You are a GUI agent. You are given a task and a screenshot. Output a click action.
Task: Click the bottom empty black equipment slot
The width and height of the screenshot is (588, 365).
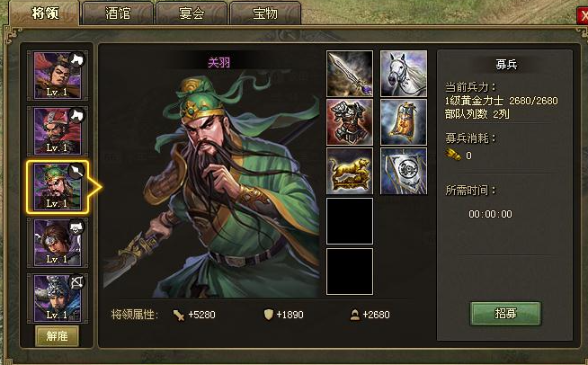pos(350,272)
